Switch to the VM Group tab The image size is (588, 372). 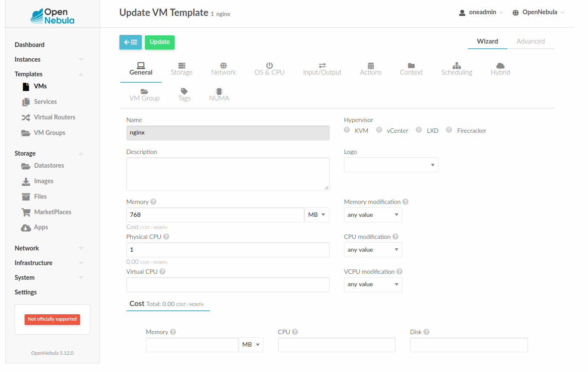pyautogui.click(x=144, y=95)
